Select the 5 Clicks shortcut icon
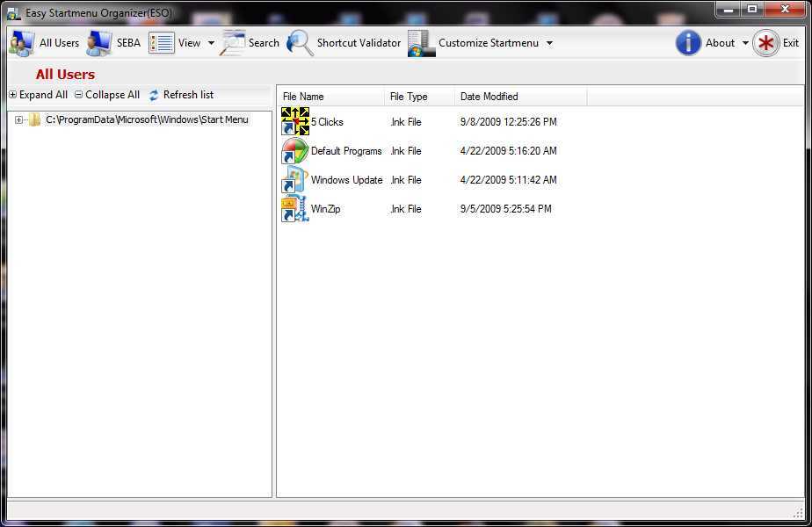 (x=294, y=122)
